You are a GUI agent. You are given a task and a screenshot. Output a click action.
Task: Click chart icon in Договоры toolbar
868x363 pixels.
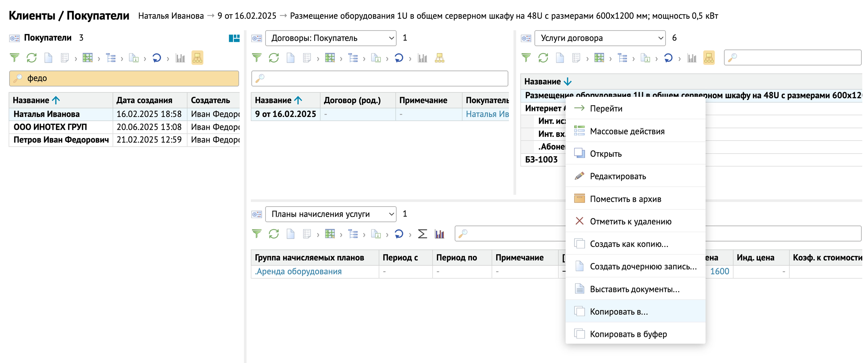click(422, 58)
